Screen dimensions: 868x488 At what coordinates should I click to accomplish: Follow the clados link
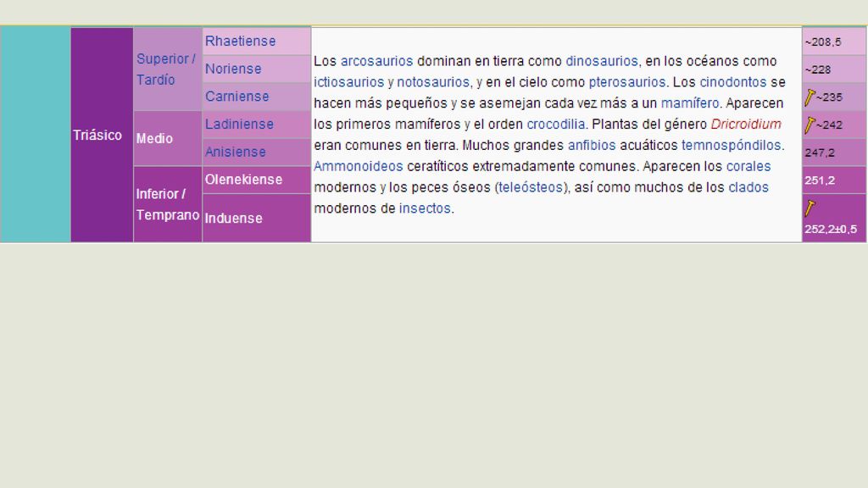[x=748, y=187]
